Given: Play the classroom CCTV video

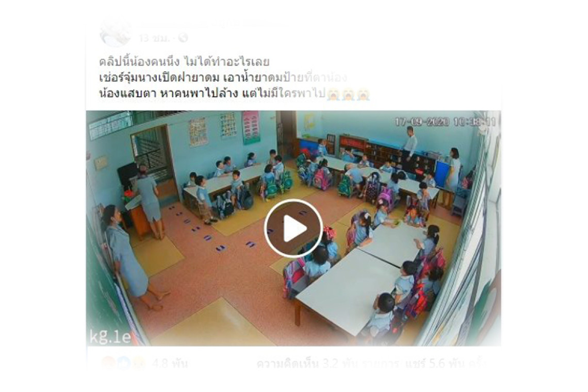Looking at the screenshot, I should pyautogui.click(x=293, y=228).
